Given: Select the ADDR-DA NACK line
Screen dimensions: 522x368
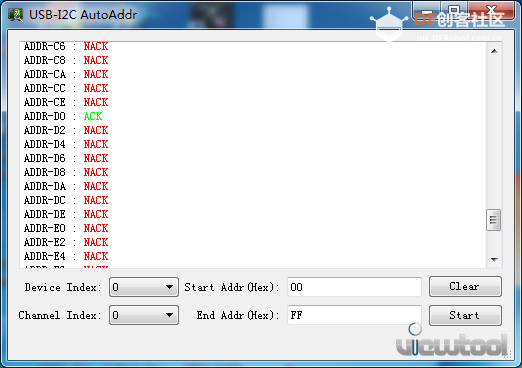Looking at the screenshot, I should tap(66, 186).
